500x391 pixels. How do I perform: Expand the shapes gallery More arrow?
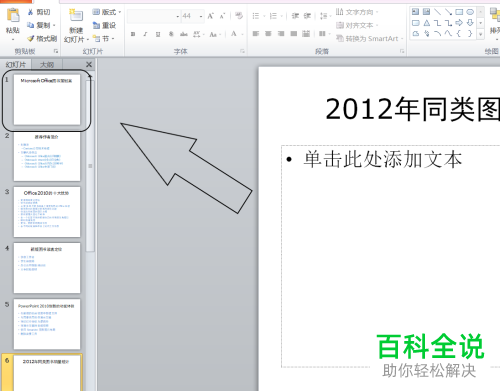pyautogui.click(x=480, y=34)
